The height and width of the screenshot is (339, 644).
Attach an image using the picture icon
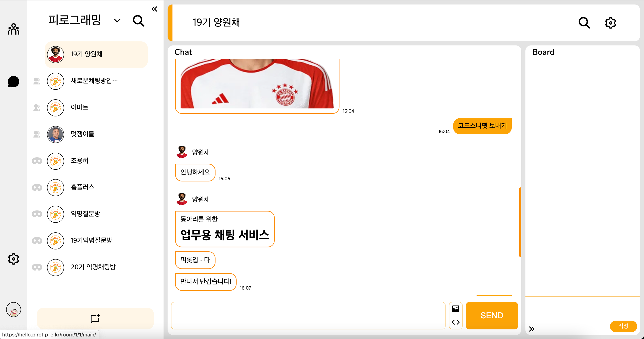455,309
